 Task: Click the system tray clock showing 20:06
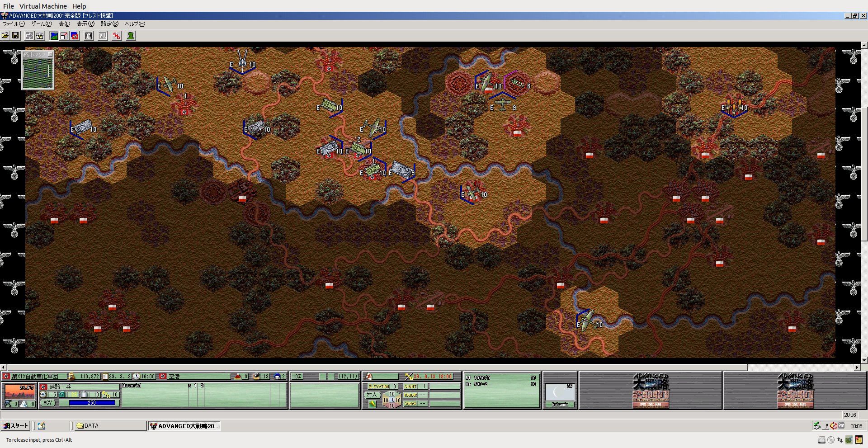click(856, 425)
